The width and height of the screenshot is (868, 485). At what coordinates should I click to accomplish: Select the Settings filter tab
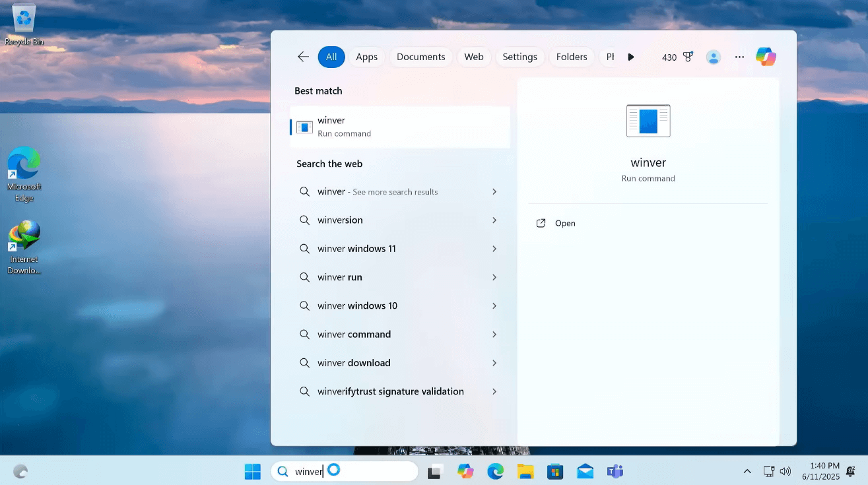[519, 57]
